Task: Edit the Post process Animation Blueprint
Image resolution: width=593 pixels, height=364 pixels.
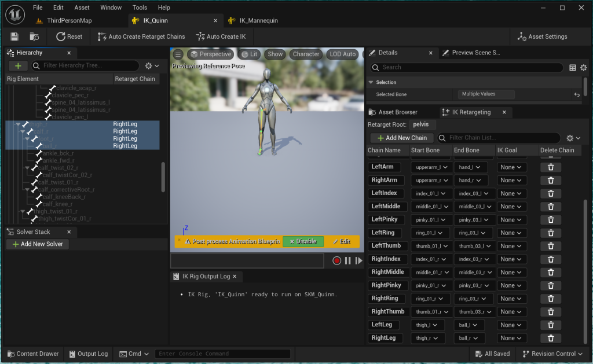Action: (342, 242)
